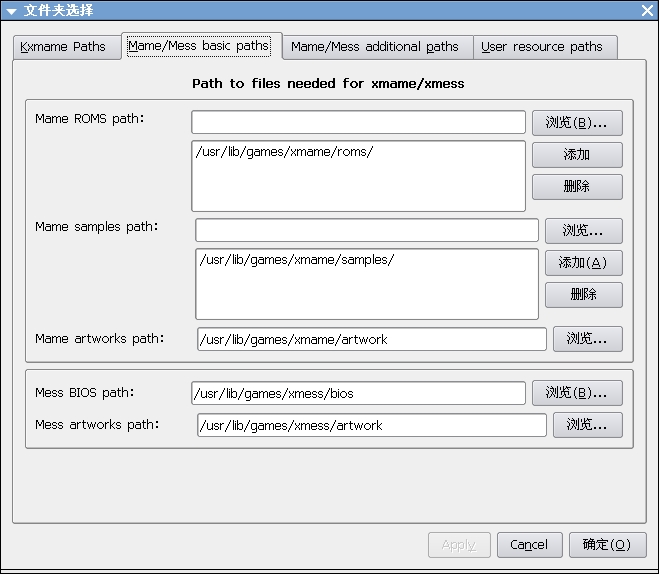Browse for the Mess artworks path
This screenshot has height=574, width=659.
pyautogui.click(x=588, y=425)
